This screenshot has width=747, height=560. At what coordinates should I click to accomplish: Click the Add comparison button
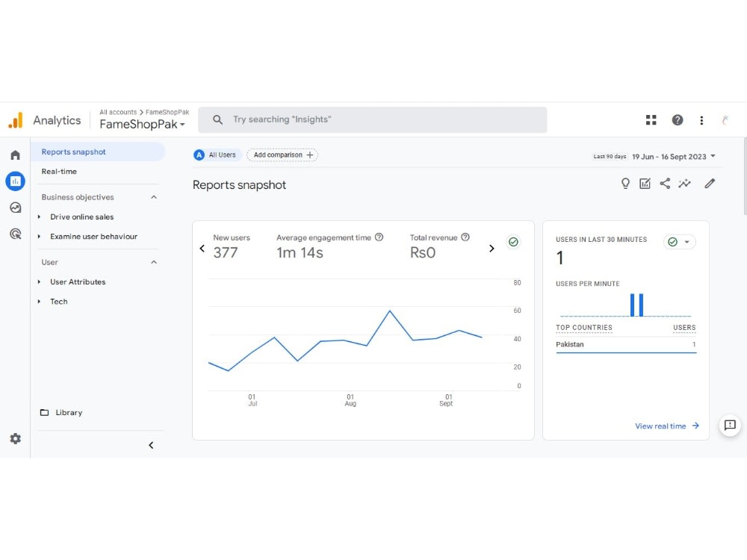click(x=282, y=155)
